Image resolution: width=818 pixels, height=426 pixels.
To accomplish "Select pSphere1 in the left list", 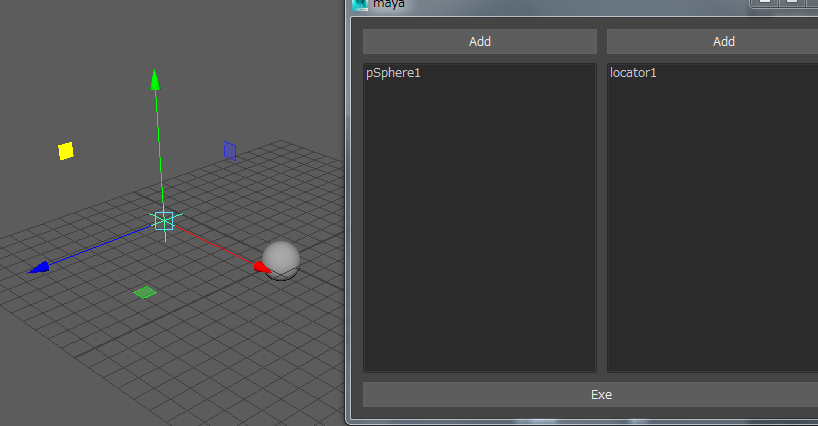I will click(x=393, y=73).
